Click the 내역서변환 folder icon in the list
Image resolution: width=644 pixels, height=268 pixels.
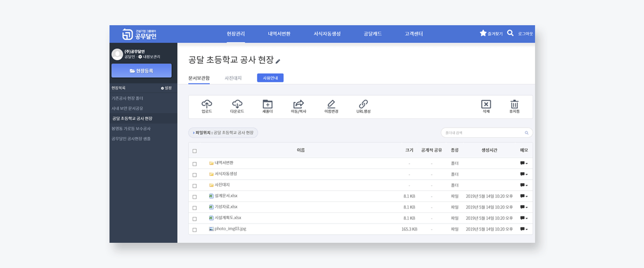point(211,163)
